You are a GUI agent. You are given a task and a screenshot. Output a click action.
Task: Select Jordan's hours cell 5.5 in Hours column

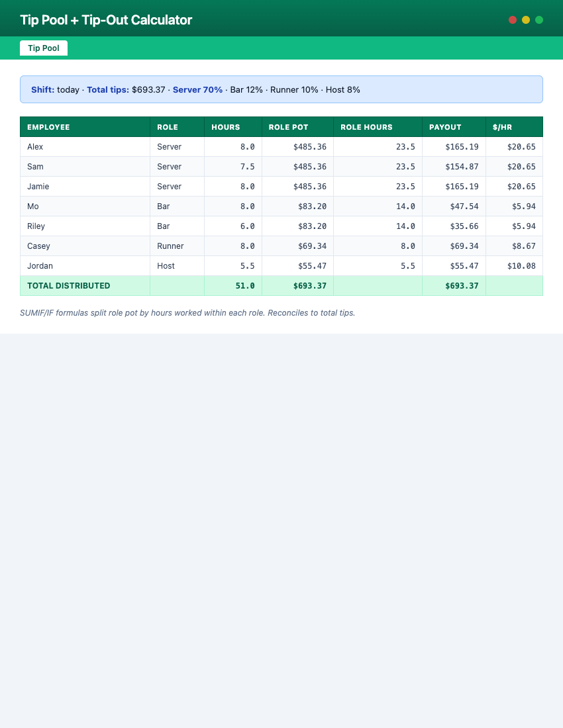(233, 266)
